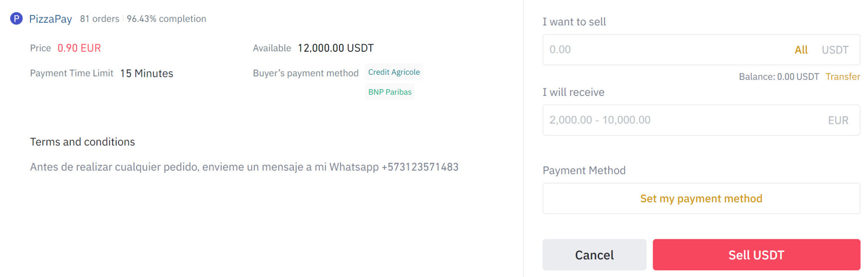Select the BNP Paribas payment tag
The height and width of the screenshot is (277, 868).
click(x=389, y=92)
